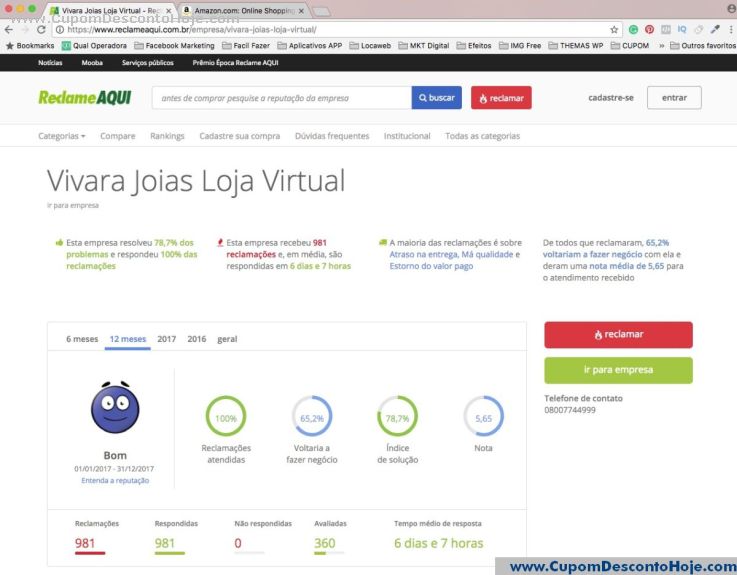Open Entenda a reputação link
This screenshot has height=575, width=737.
pos(115,480)
